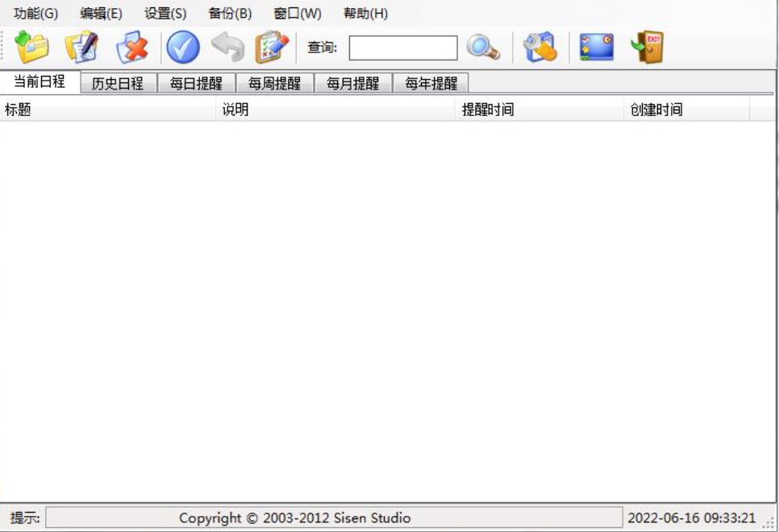
Task: Sort by the 标题 column header
Action: point(108,110)
